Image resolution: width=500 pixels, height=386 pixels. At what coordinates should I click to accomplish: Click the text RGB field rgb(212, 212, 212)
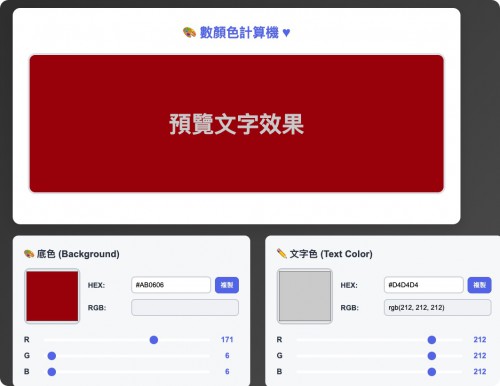(x=438, y=307)
